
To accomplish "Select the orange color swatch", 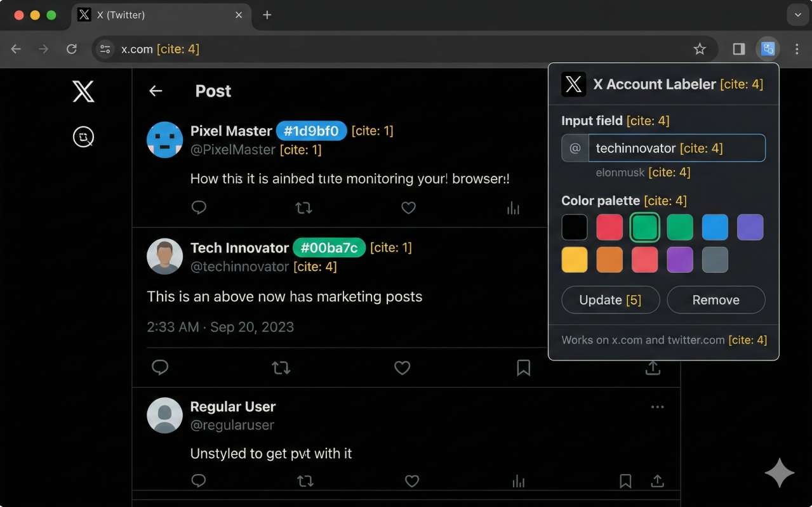I will [x=609, y=259].
